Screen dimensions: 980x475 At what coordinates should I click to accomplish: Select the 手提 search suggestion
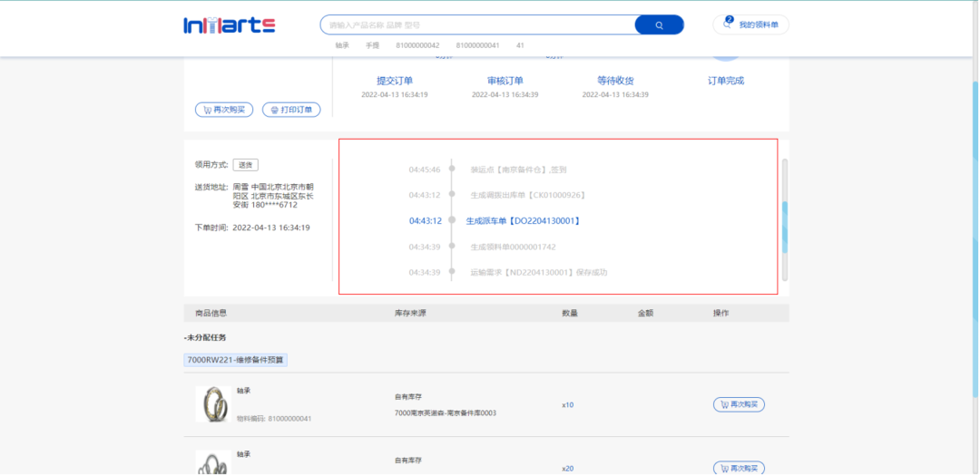tap(373, 45)
